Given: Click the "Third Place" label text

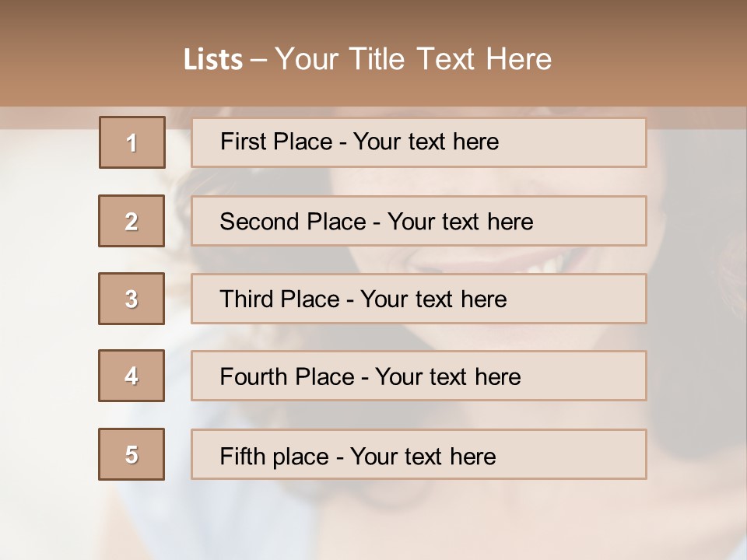Looking at the screenshot, I should click(279, 299).
